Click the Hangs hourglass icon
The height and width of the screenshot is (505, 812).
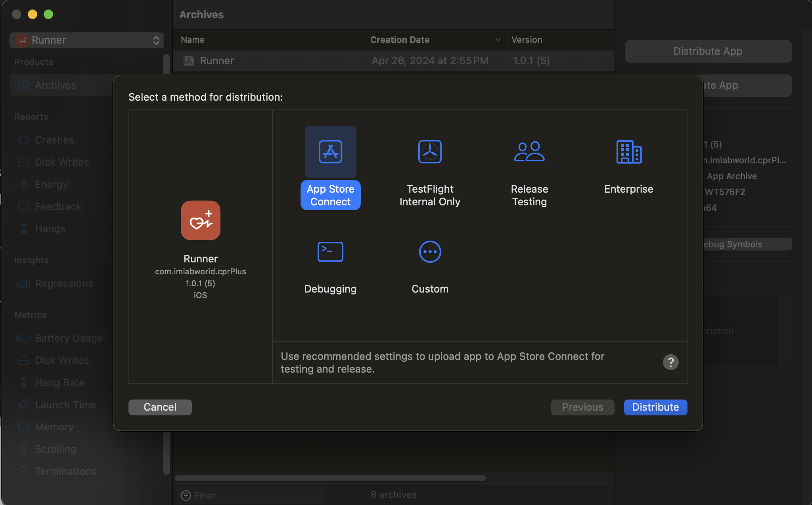tap(24, 229)
